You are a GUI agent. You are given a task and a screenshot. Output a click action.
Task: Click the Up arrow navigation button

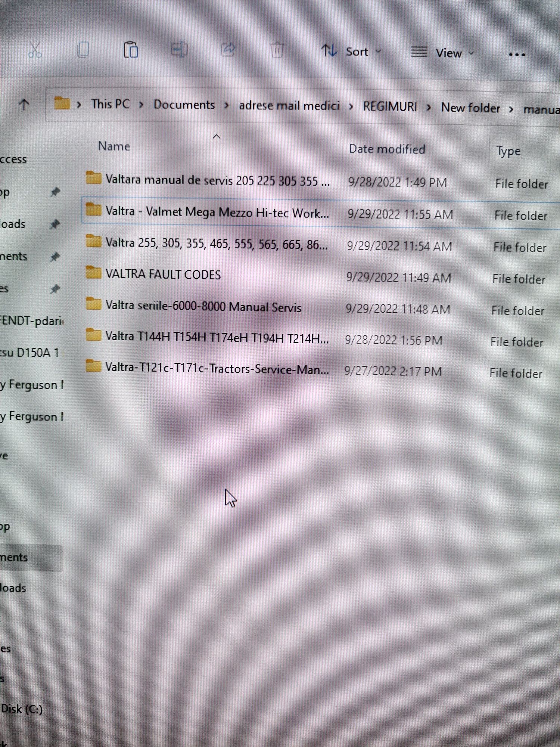[x=24, y=105]
